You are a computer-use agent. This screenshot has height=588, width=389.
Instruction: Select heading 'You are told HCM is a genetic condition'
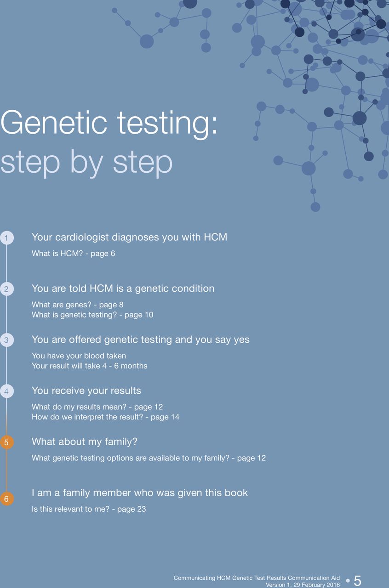[123, 288]
